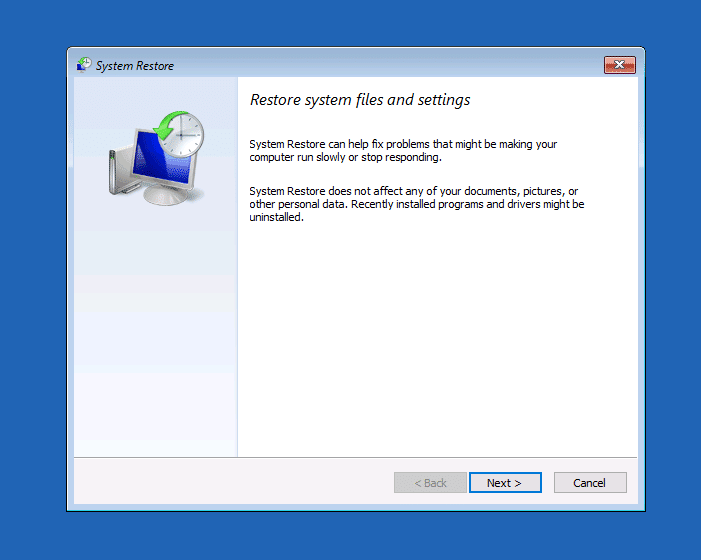Screen dimensions: 701x560
Task: Click the greyed-out < Back button
Action: (430, 483)
